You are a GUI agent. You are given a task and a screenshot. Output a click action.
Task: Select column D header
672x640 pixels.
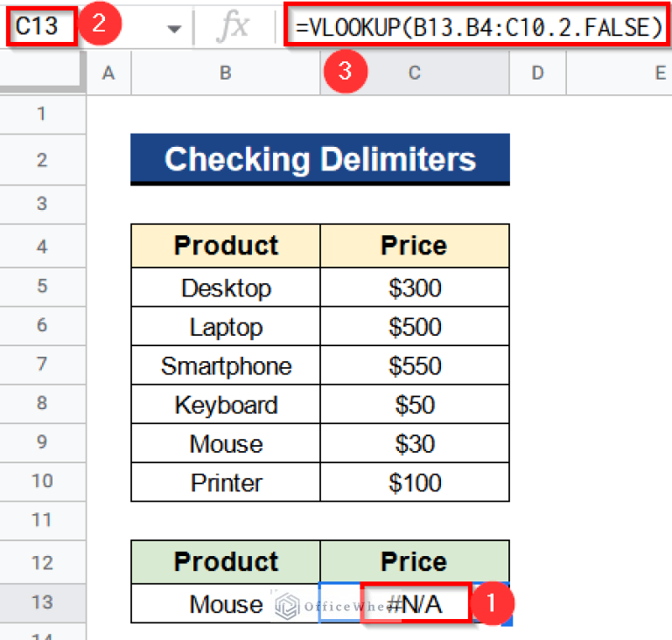[537, 74]
